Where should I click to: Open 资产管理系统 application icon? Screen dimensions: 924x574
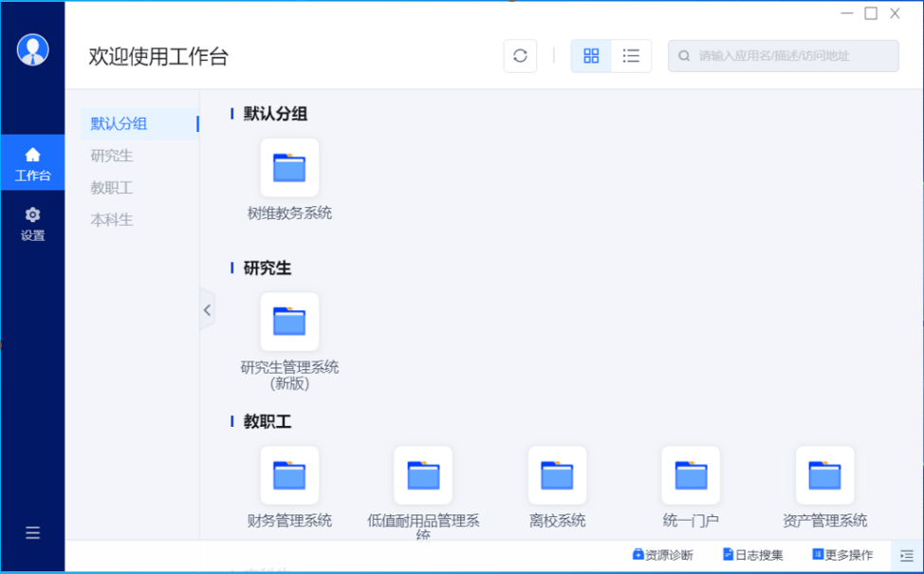pos(824,475)
